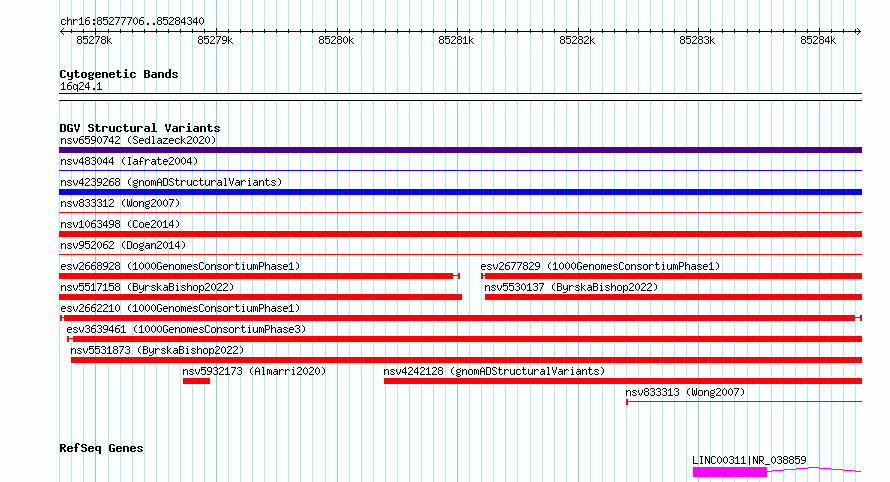Open the RefSeq Genes track title
Viewport: 890px width, 482px height.
pyautogui.click(x=101, y=448)
